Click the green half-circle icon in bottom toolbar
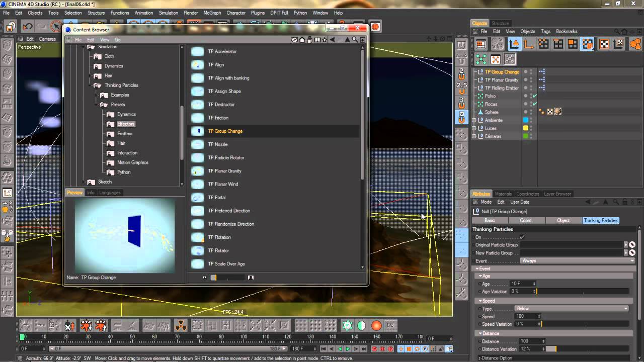The width and height of the screenshot is (644, 362). [361, 325]
